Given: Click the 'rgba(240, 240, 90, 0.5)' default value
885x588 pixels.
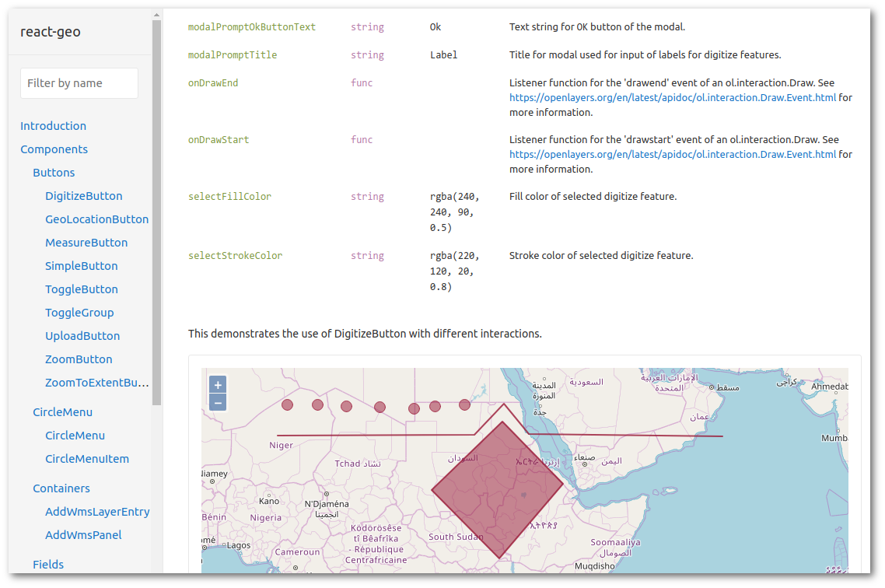Looking at the screenshot, I should tap(454, 212).
